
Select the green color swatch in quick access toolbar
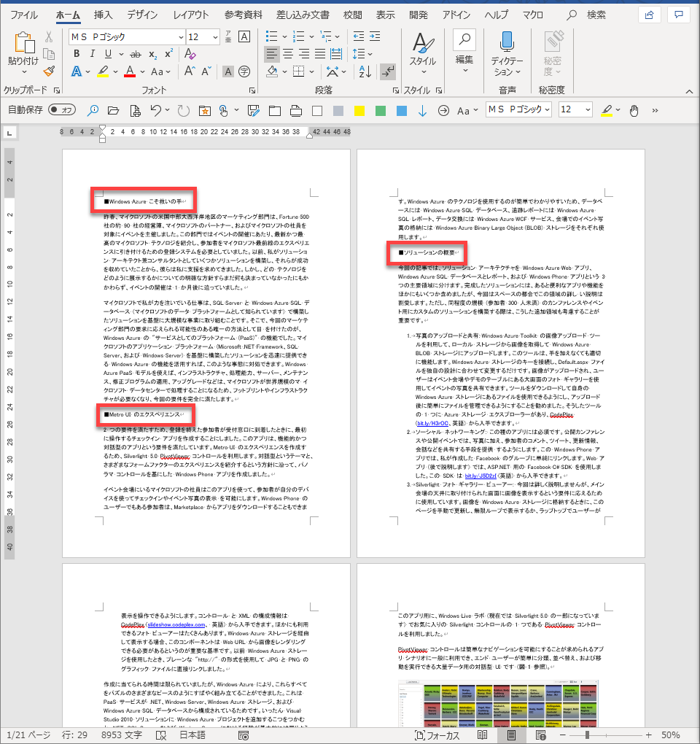(380, 110)
